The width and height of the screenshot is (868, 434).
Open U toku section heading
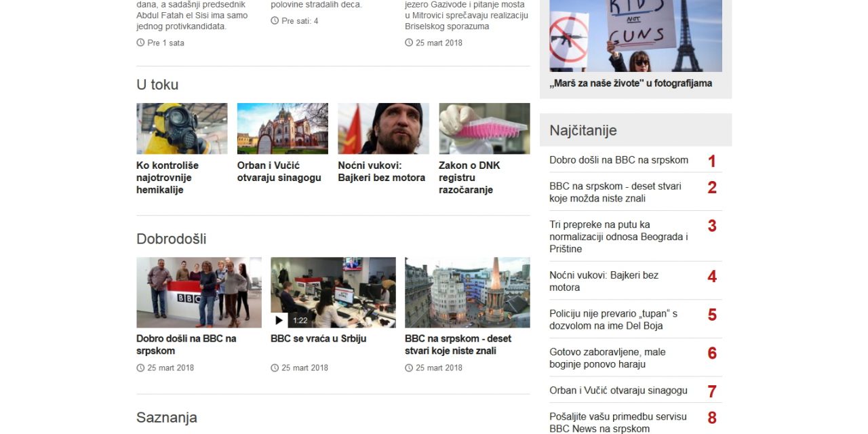click(157, 85)
